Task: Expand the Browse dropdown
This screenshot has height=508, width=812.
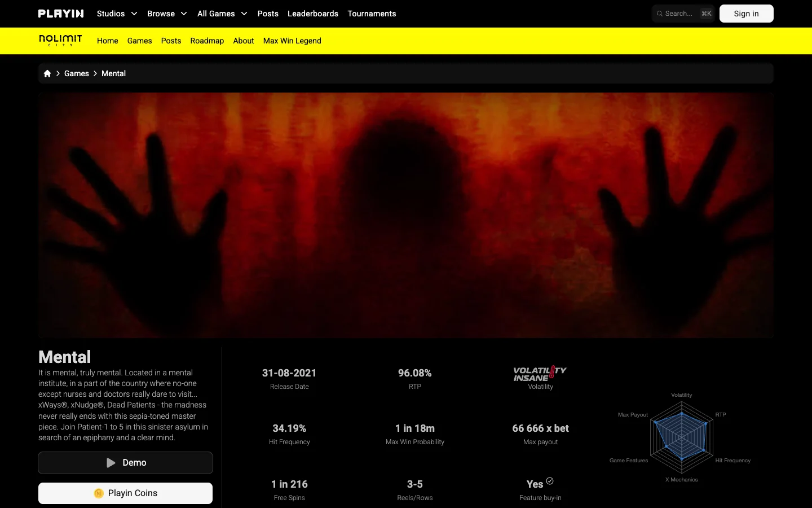Action: pyautogui.click(x=167, y=14)
